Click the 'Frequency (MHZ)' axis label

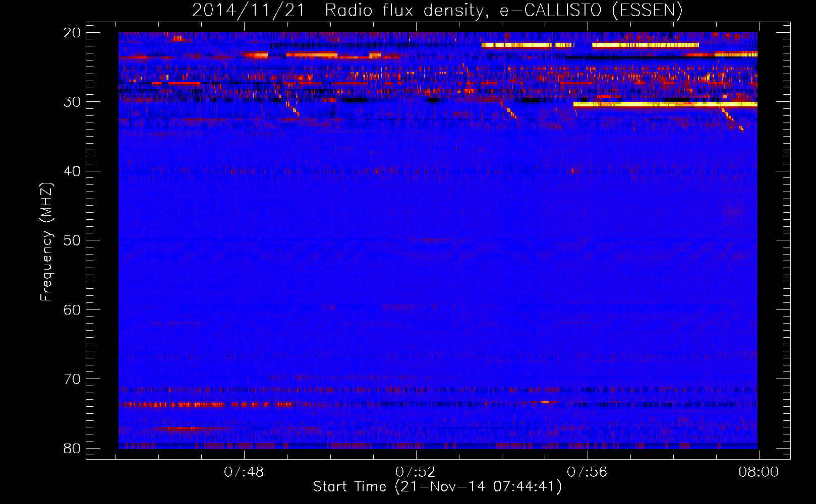point(46,242)
